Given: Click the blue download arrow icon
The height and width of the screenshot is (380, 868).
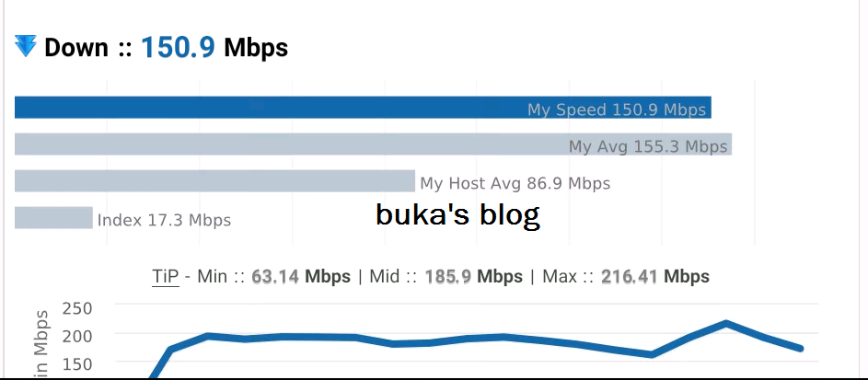Looking at the screenshot, I should (26, 46).
